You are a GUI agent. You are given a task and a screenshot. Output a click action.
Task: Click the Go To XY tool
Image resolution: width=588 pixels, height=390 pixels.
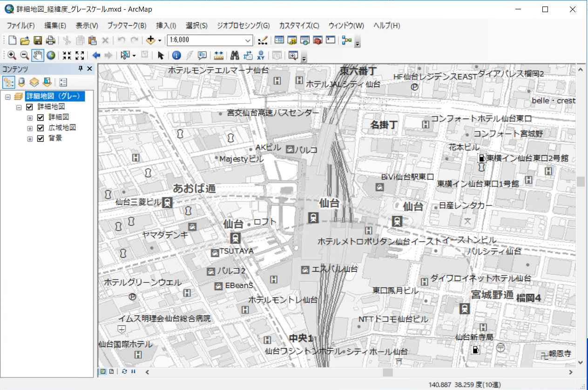click(261, 55)
